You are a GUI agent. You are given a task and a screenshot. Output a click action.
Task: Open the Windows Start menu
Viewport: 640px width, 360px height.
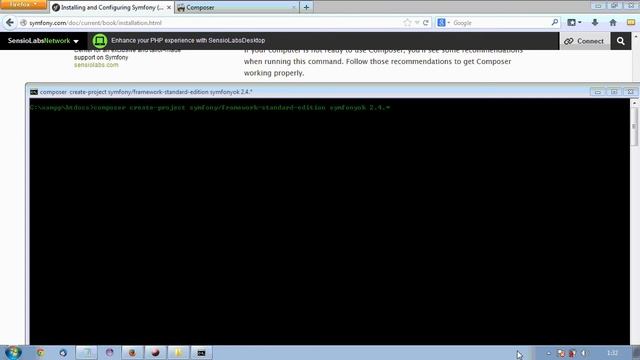[x=13, y=353]
